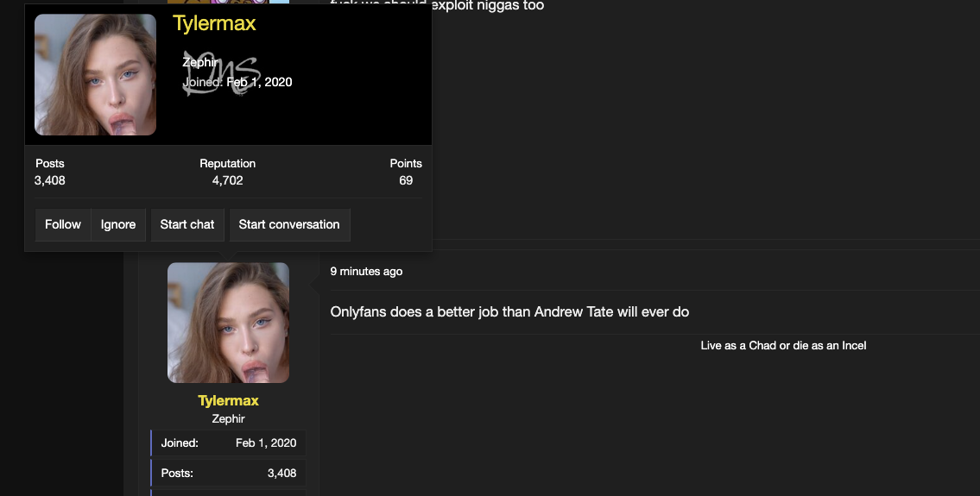Click the Reputation value 4,702

[x=227, y=180]
